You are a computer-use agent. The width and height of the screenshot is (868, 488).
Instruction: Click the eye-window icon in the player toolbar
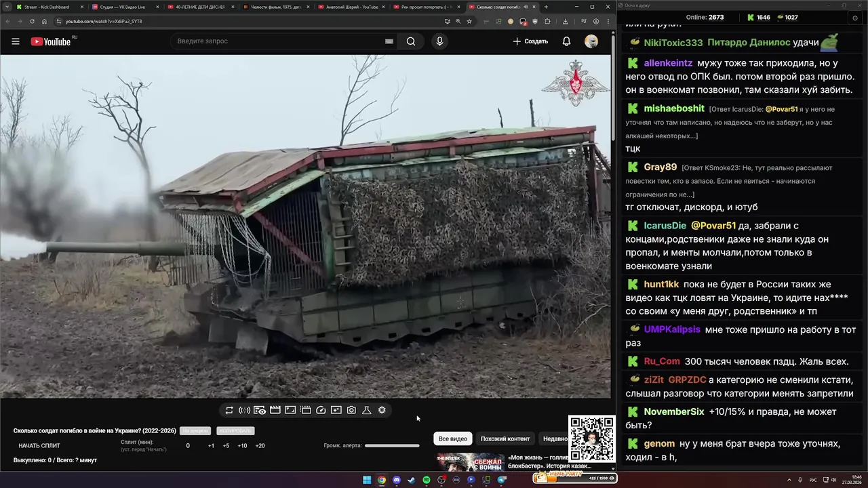[x=260, y=410]
